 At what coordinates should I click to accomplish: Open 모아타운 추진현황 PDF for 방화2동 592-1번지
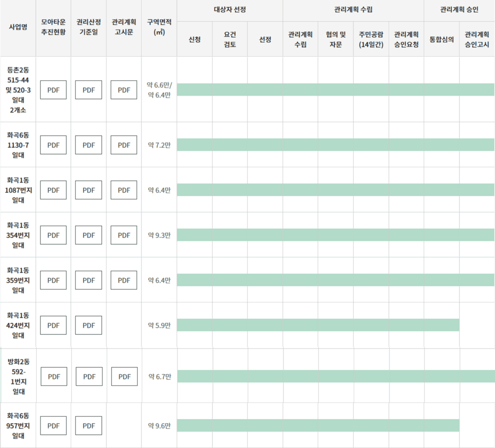click(x=54, y=376)
